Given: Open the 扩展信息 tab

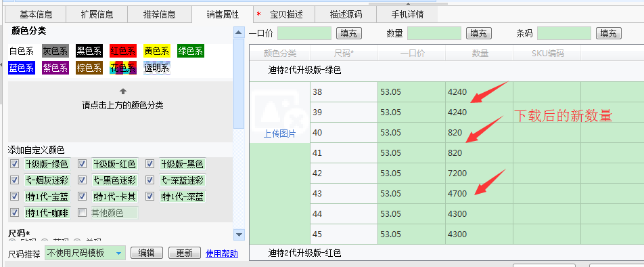Looking at the screenshot, I should coord(97,15).
